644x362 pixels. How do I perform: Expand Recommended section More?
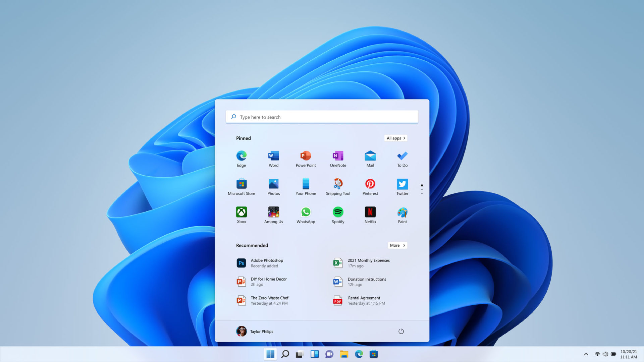[397, 245]
